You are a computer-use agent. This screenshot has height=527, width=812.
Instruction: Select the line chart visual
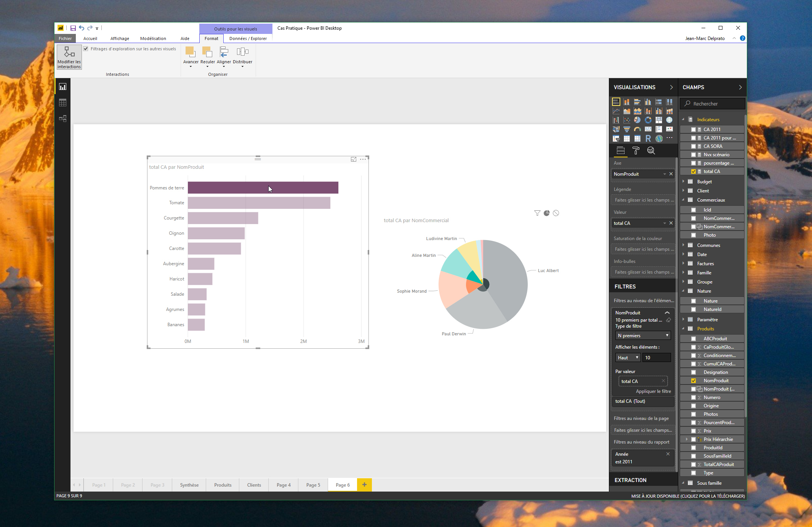point(616,111)
